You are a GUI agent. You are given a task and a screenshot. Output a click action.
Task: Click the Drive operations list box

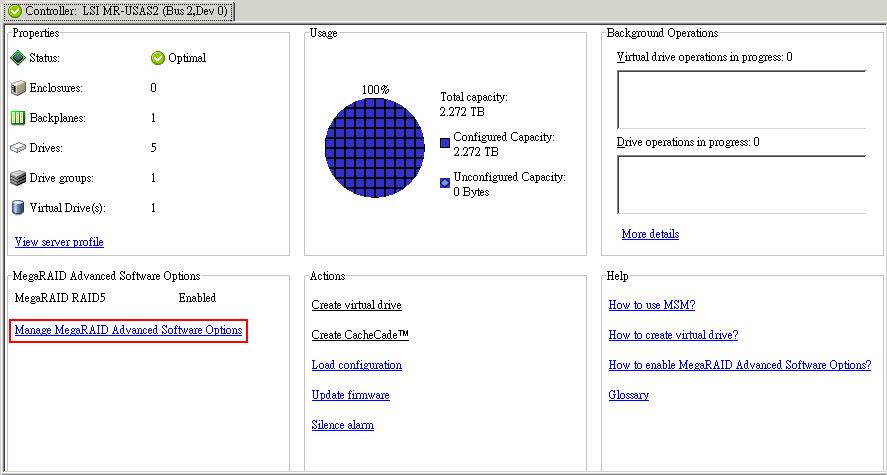[x=741, y=184]
